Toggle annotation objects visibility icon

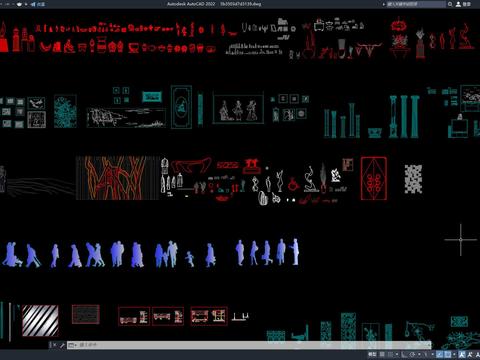click(x=462, y=354)
